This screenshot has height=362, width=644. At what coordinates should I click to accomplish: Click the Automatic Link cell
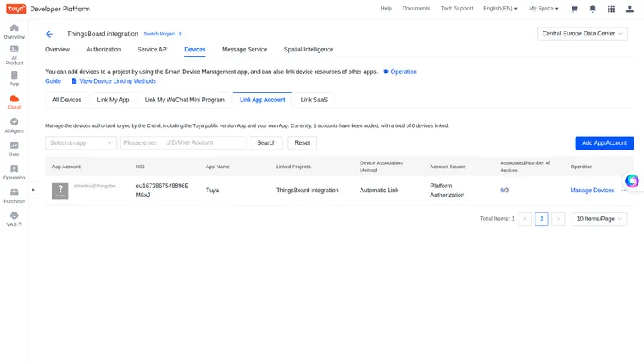click(379, 191)
